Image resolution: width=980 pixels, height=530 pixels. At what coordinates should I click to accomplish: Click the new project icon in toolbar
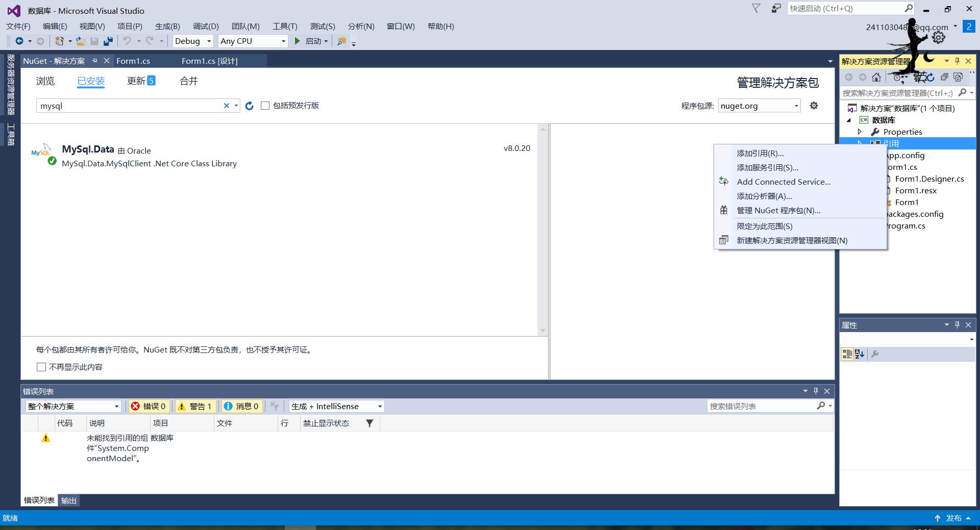[x=59, y=41]
